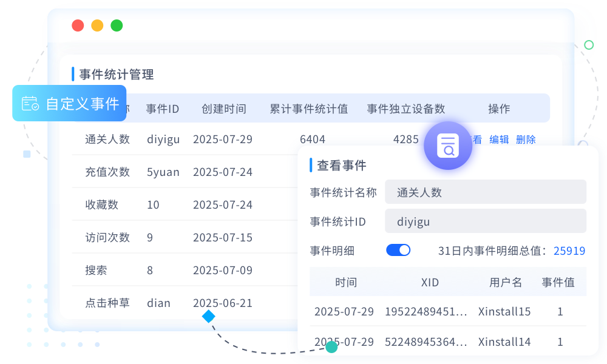607x364 pixels.
Task: Click the round document search icon
Action: pyautogui.click(x=448, y=145)
